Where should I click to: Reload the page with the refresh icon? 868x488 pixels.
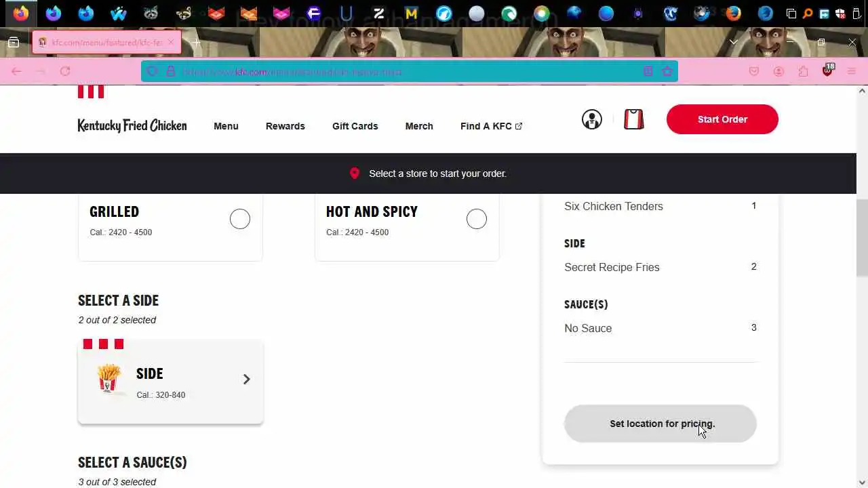65,71
